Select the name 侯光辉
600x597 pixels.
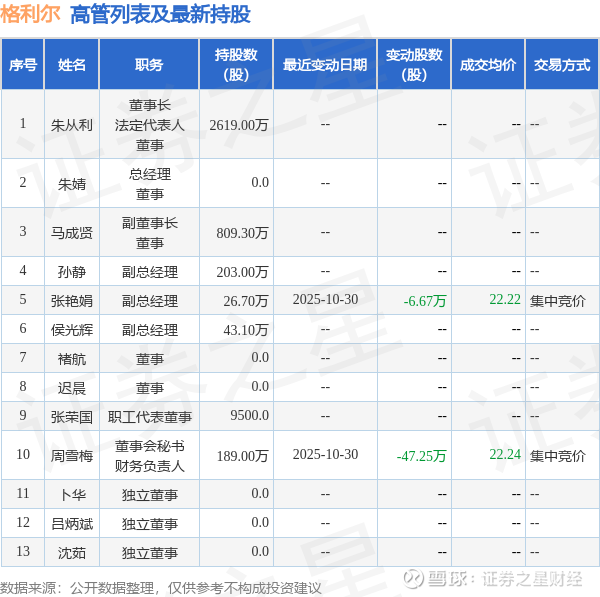coord(72,330)
